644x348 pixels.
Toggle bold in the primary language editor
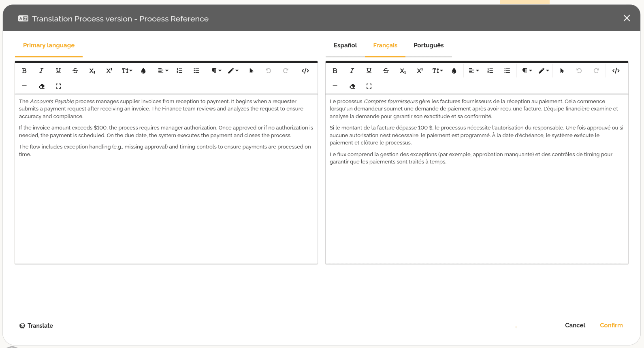pos(24,71)
